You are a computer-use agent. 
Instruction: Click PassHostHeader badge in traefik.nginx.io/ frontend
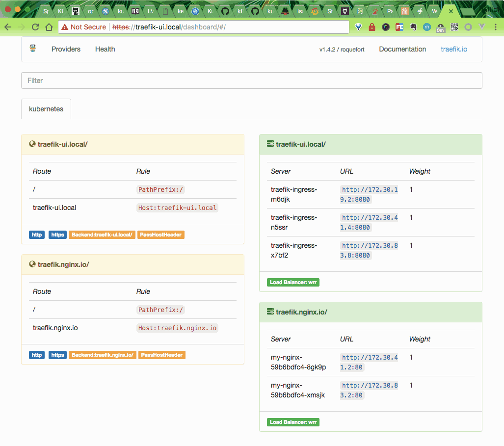tap(161, 355)
